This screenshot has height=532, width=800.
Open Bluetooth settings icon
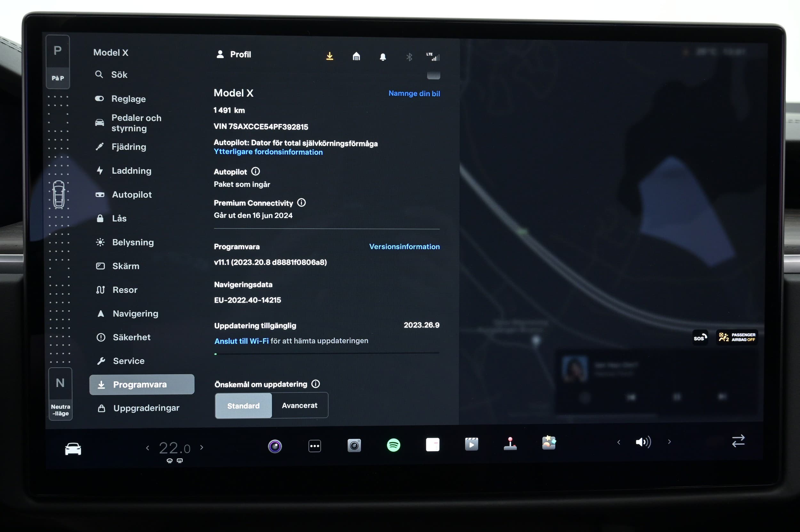[x=409, y=57]
